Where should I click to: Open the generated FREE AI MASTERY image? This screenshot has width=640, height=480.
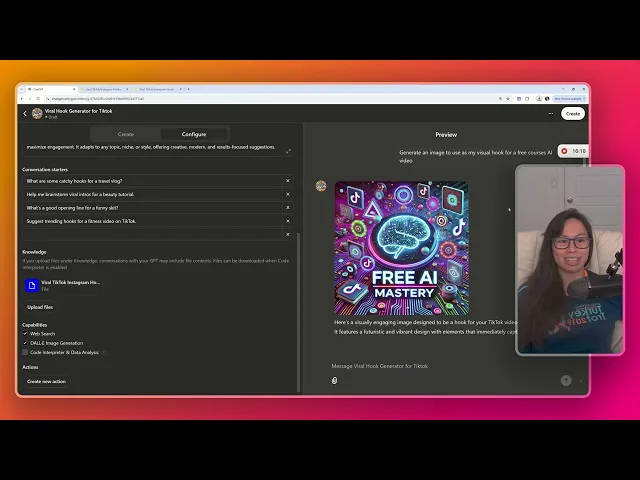402,248
